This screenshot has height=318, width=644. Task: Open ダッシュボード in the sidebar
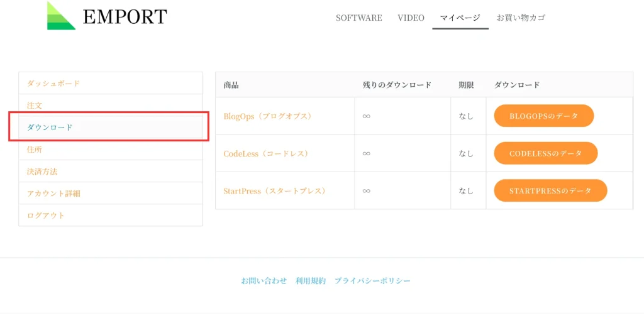coord(53,83)
